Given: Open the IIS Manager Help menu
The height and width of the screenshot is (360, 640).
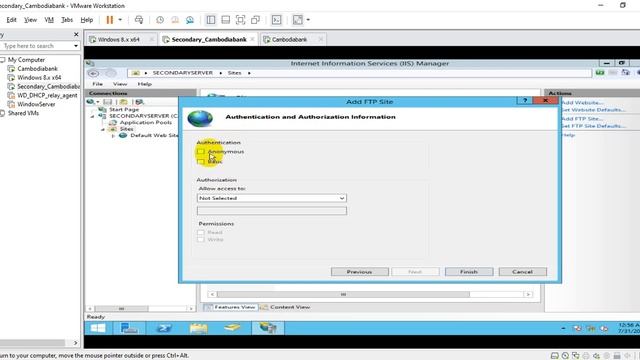Looking at the screenshot, I should 144,84.
